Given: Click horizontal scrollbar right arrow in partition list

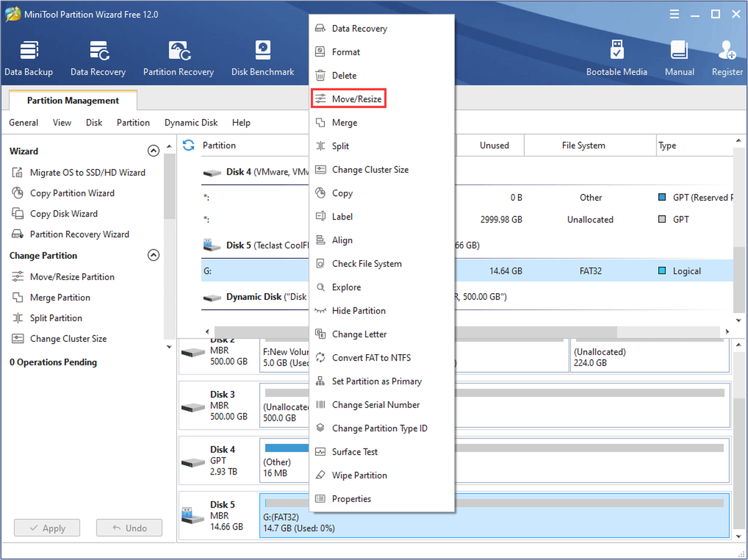Looking at the screenshot, I should point(727,332).
